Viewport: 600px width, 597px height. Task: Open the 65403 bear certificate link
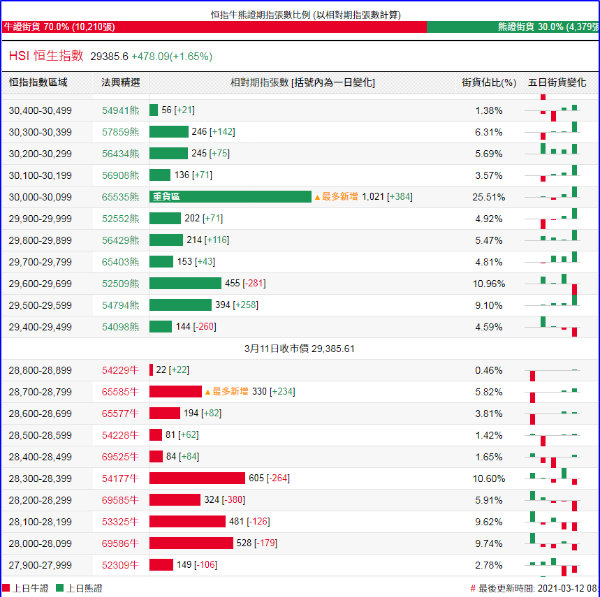[x=121, y=262]
